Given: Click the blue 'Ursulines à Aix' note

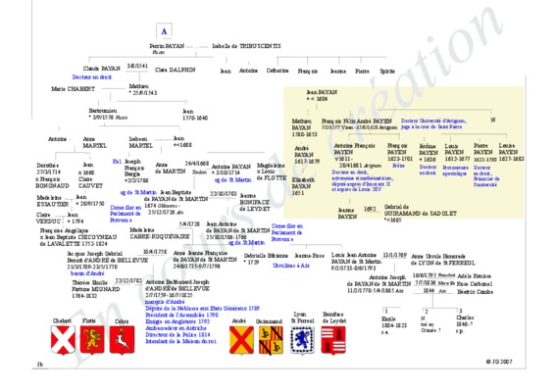Looking at the screenshot, I should coord(291,265).
